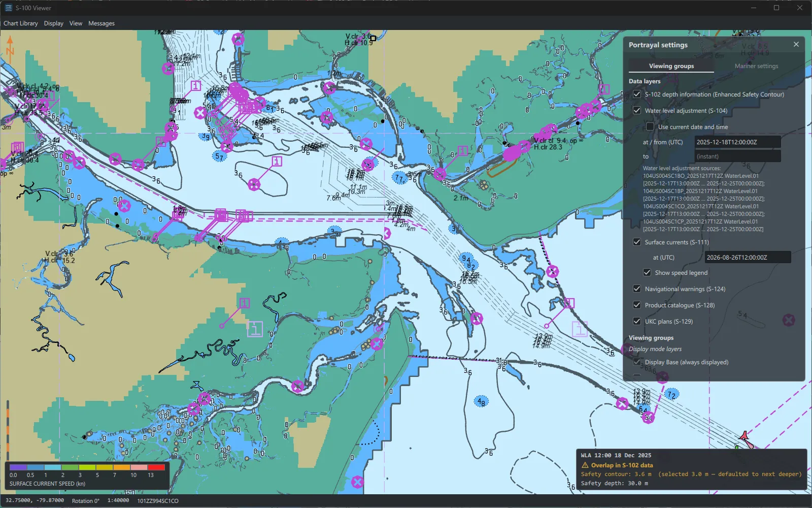Click the Display mode layers heading
Image resolution: width=812 pixels, height=508 pixels.
(x=655, y=349)
